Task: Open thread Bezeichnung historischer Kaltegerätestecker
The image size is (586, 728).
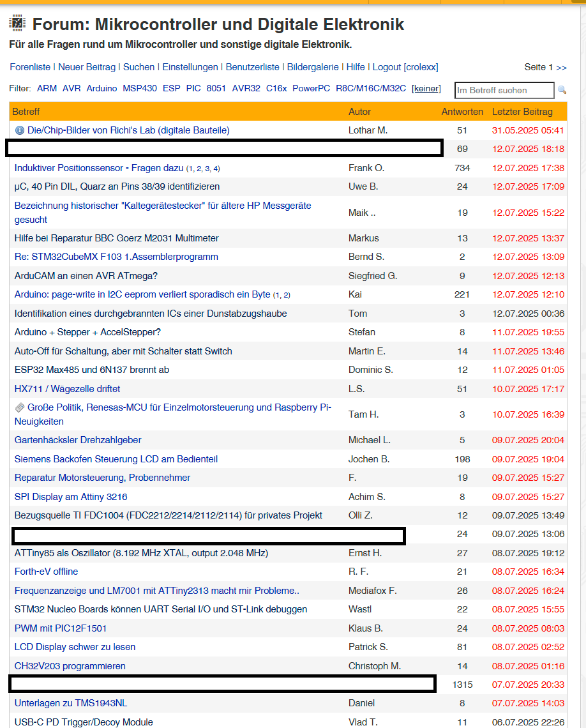Action: pyautogui.click(x=163, y=212)
